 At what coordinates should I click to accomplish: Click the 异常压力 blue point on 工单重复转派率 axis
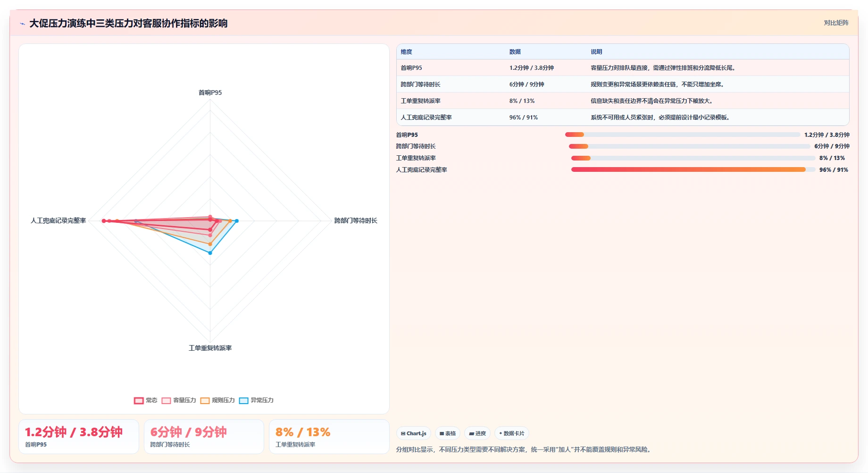(210, 253)
